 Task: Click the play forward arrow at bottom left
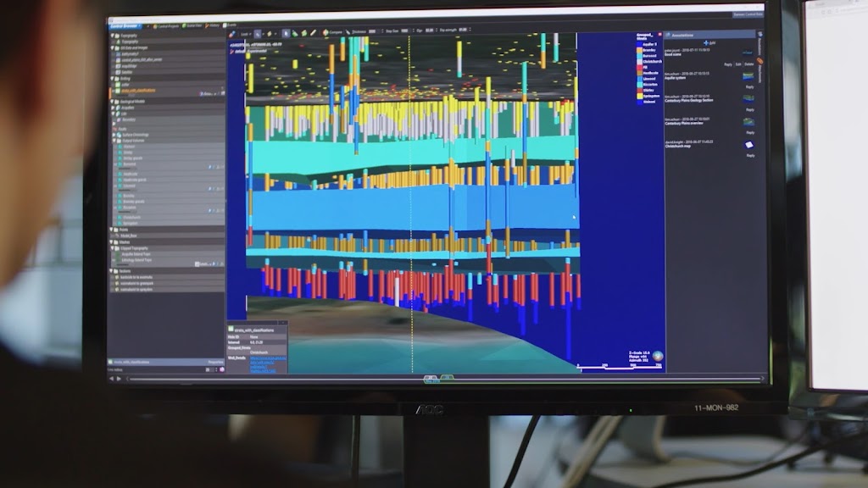[119, 379]
